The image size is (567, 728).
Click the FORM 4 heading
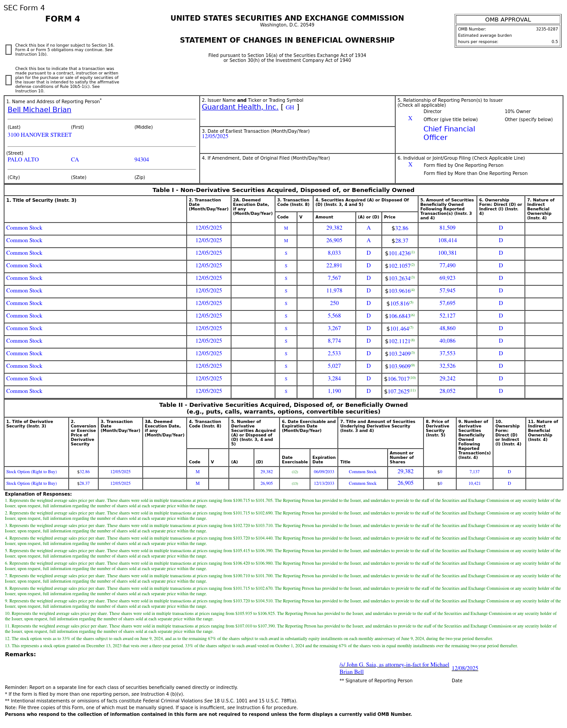pyautogui.click(x=63, y=19)
